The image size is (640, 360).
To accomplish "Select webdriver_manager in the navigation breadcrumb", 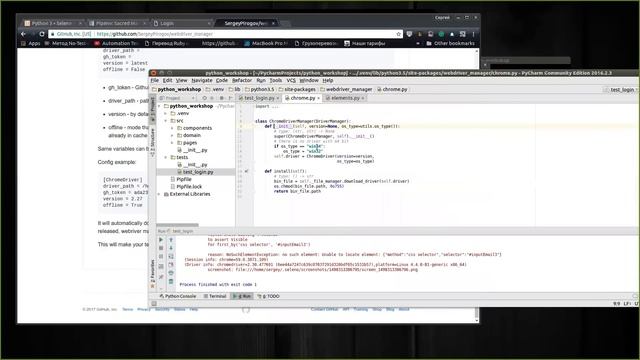I will click(346, 89).
